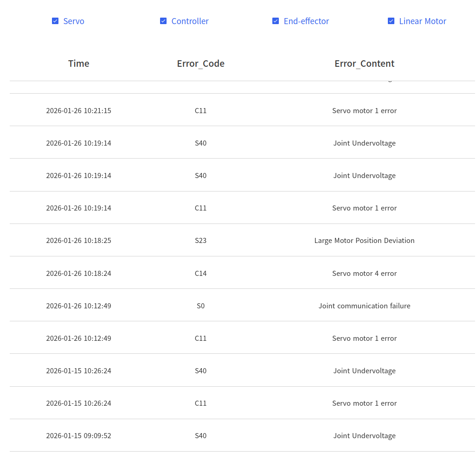Uncheck the Servo checkbox
The height and width of the screenshot is (466, 476).
pyautogui.click(x=55, y=21)
